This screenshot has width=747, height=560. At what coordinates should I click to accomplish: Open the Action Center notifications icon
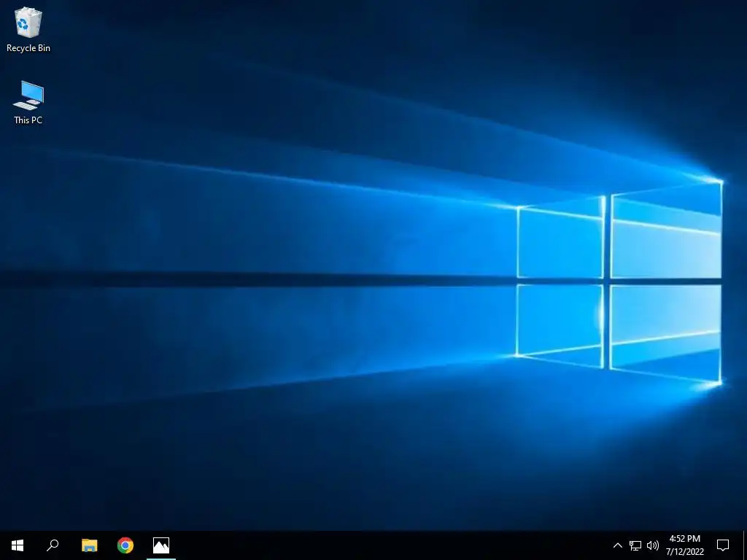(x=723, y=545)
